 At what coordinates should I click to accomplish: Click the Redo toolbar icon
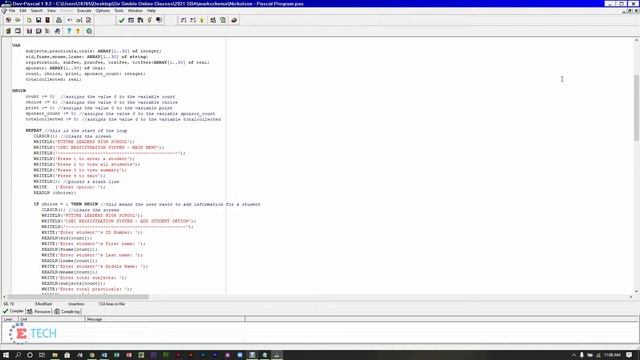tap(79, 20)
